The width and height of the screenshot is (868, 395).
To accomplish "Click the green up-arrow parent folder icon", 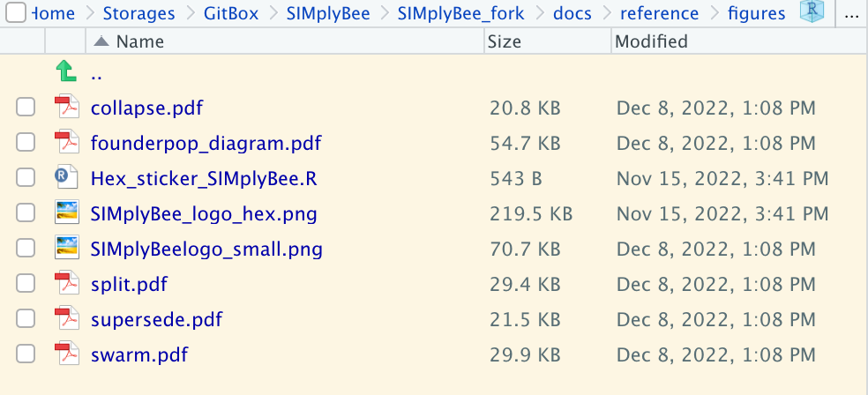I will click(x=66, y=72).
